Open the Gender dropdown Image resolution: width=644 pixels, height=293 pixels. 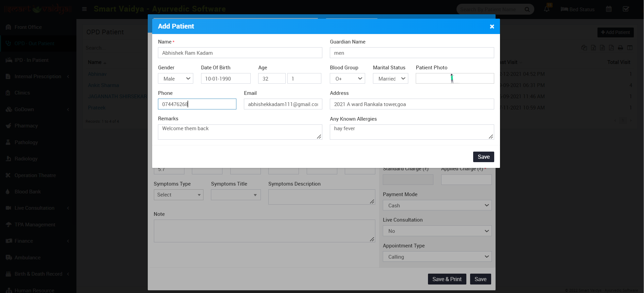[176, 79]
